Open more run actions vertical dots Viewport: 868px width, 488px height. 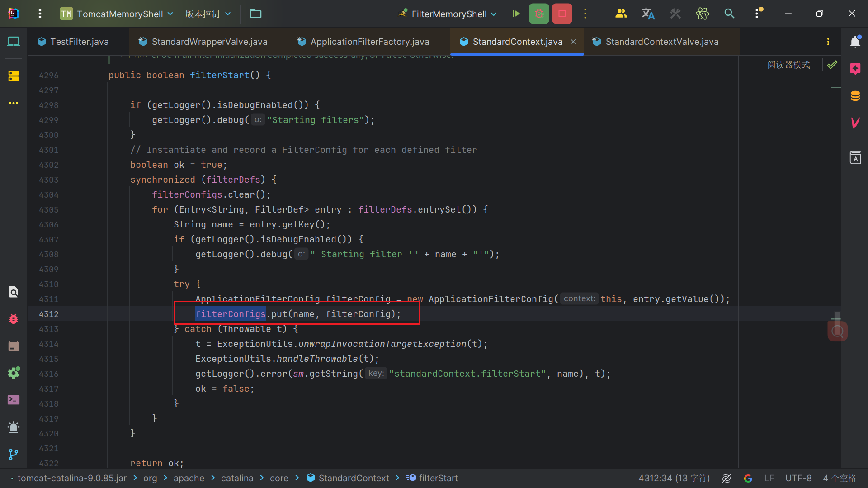pos(585,14)
